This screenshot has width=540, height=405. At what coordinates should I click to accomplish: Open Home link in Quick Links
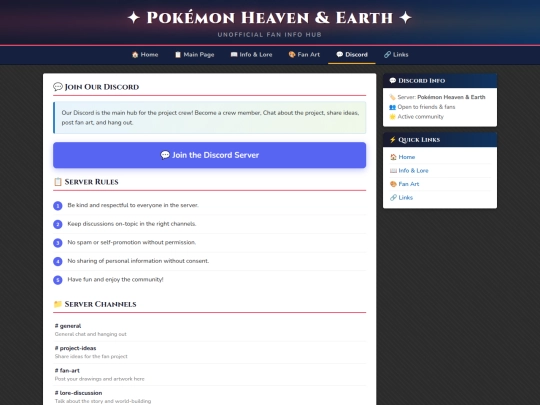coord(407,157)
